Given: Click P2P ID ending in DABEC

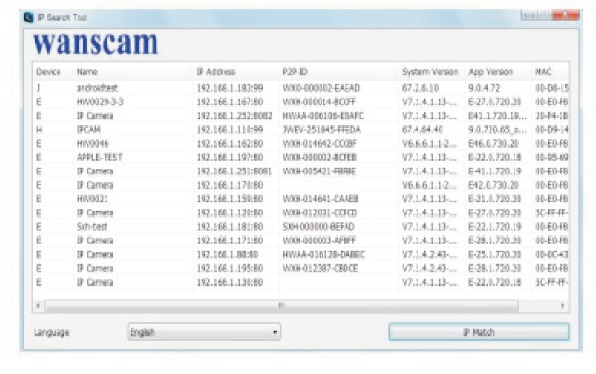Looking at the screenshot, I should tap(323, 254).
